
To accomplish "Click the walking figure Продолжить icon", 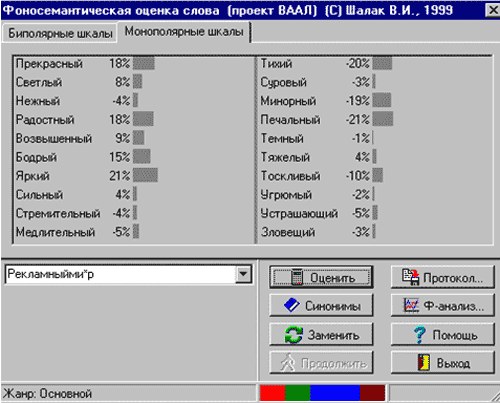I will (x=288, y=362).
